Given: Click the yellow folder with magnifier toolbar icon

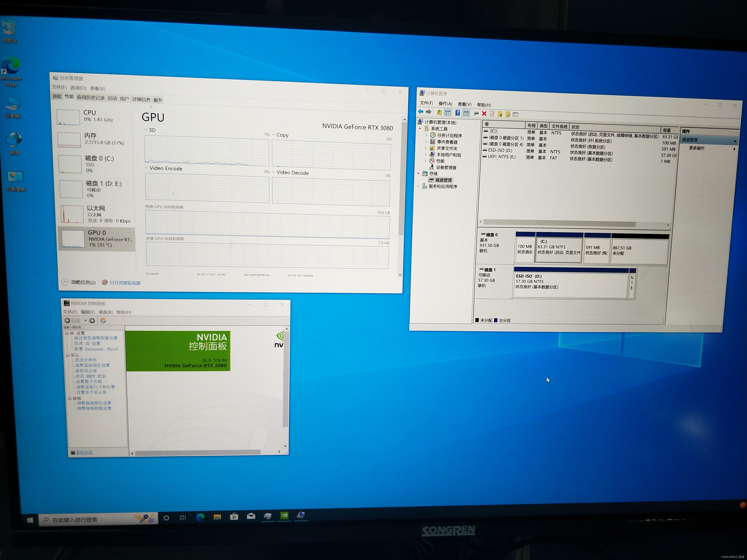Looking at the screenshot, I should click(x=508, y=114).
